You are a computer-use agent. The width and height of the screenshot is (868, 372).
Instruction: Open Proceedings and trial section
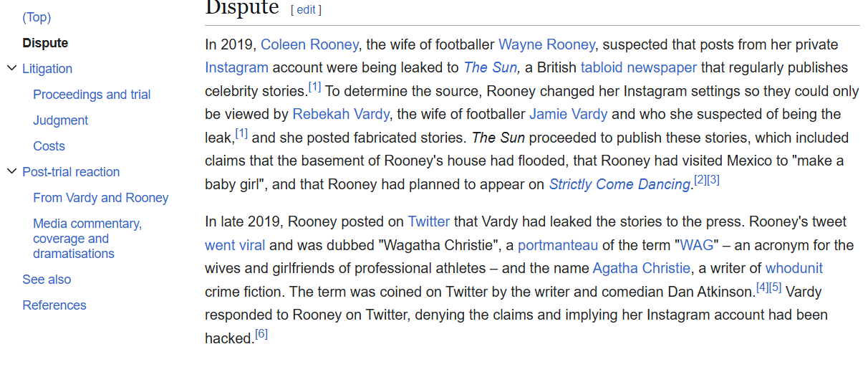[92, 95]
